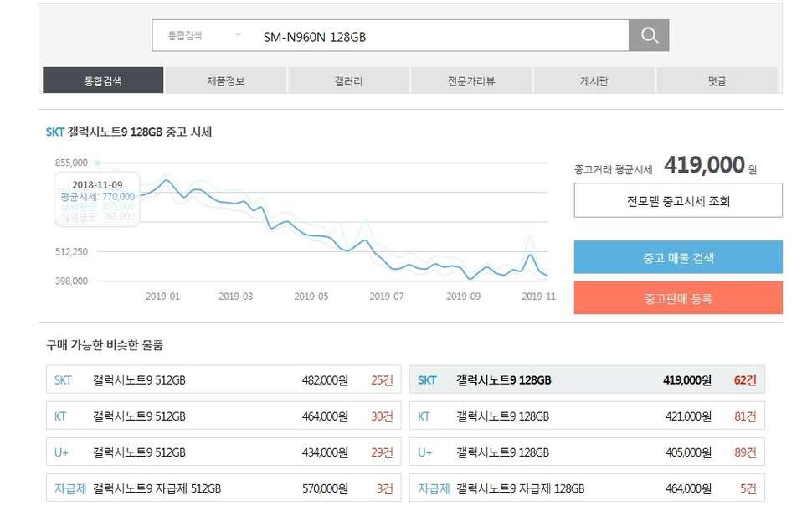Open SKT 갤럭시노트9 512GB listing row

[224, 379]
